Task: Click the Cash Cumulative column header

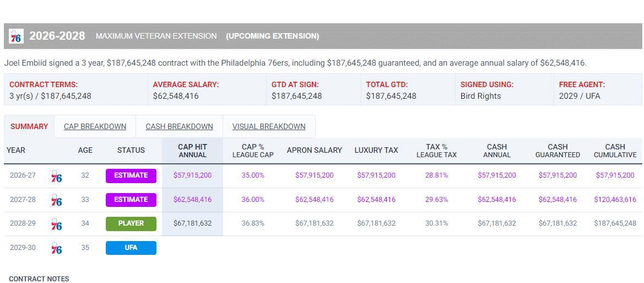Action: pyautogui.click(x=615, y=151)
